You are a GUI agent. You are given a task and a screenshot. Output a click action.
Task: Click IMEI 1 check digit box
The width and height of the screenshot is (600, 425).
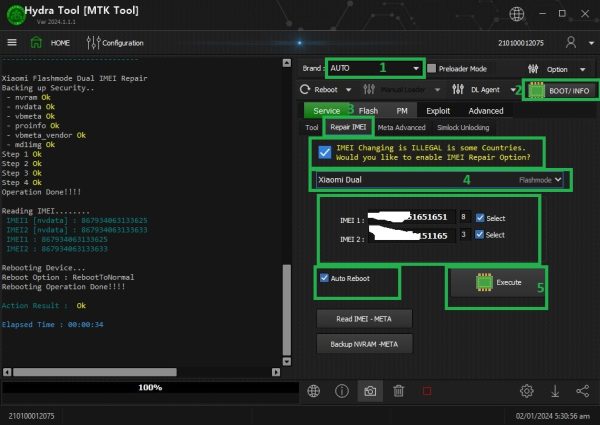(x=463, y=217)
